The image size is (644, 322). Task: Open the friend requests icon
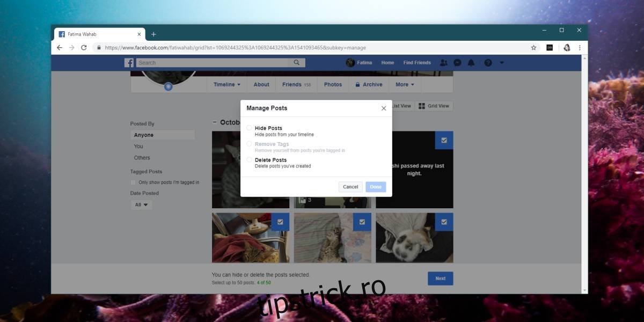pos(443,63)
